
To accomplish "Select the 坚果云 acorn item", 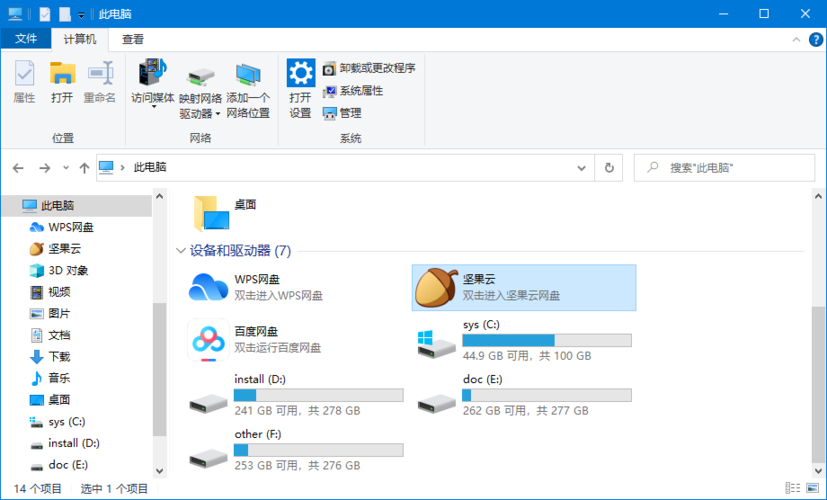I will tap(524, 287).
